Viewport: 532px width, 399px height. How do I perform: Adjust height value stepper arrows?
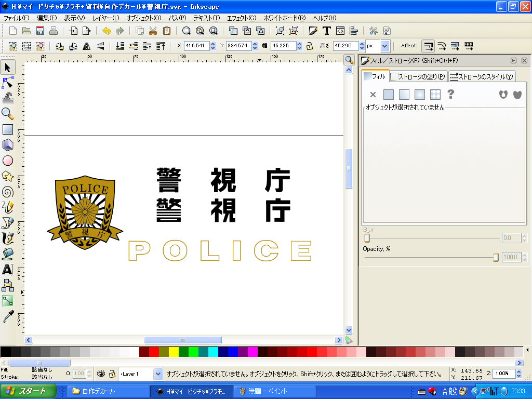click(362, 46)
